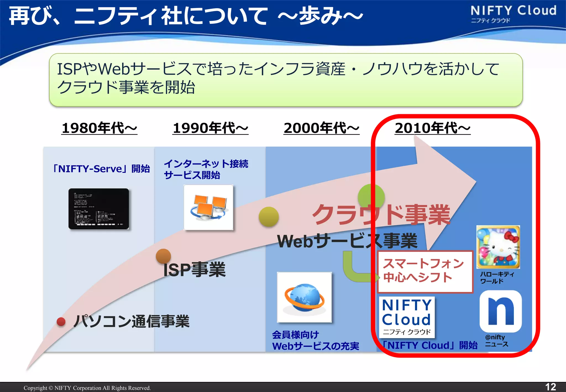Screen dimensions: 566x392
Task: Click the 2000年代〜 heading
Action: tap(321, 128)
